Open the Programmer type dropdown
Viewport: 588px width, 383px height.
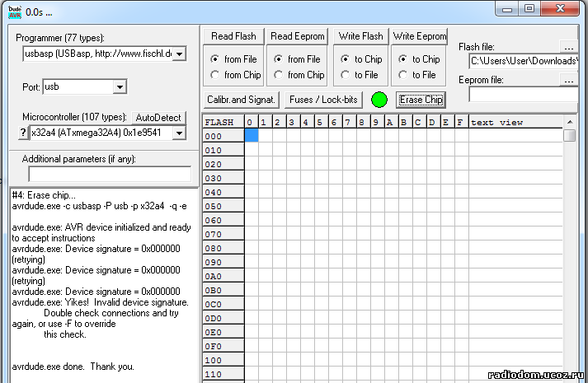pyautogui.click(x=180, y=54)
